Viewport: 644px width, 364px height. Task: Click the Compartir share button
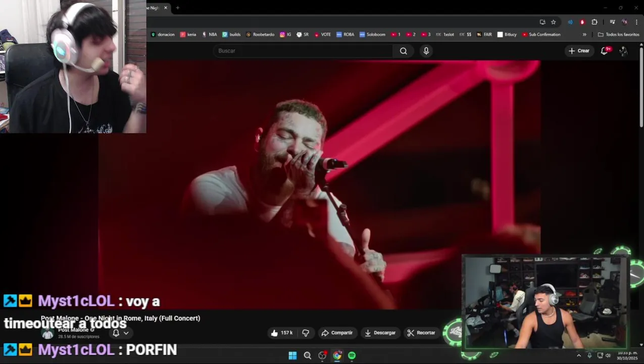pyautogui.click(x=337, y=333)
